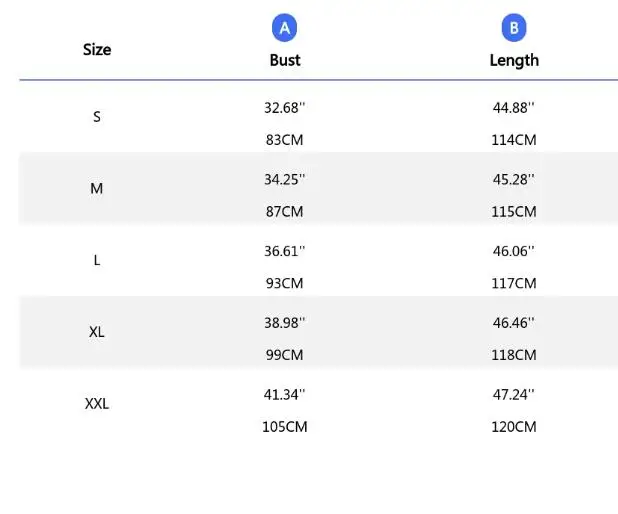This screenshot has width=618, height=514.
Task: Click the 105CM bust measurement
Action: (285, 427)
